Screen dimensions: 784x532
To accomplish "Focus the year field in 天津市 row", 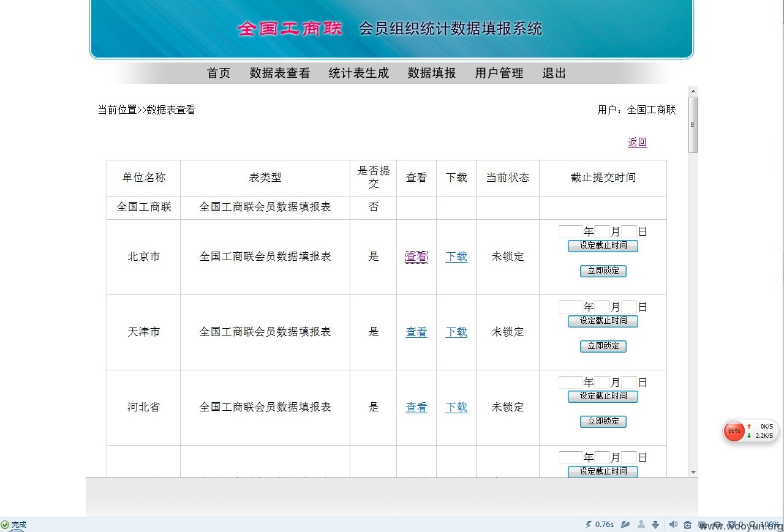I will tap(571, 307).
